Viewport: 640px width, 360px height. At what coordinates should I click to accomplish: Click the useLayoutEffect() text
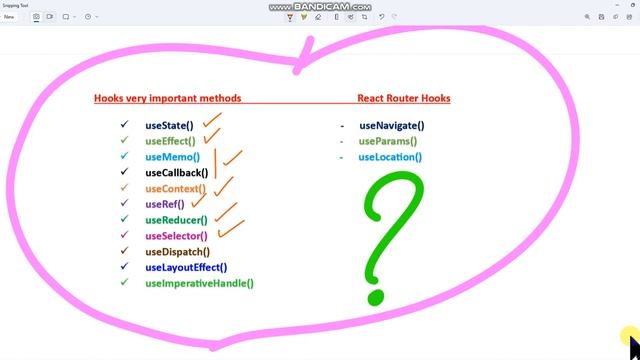click(x=186, y=267)
